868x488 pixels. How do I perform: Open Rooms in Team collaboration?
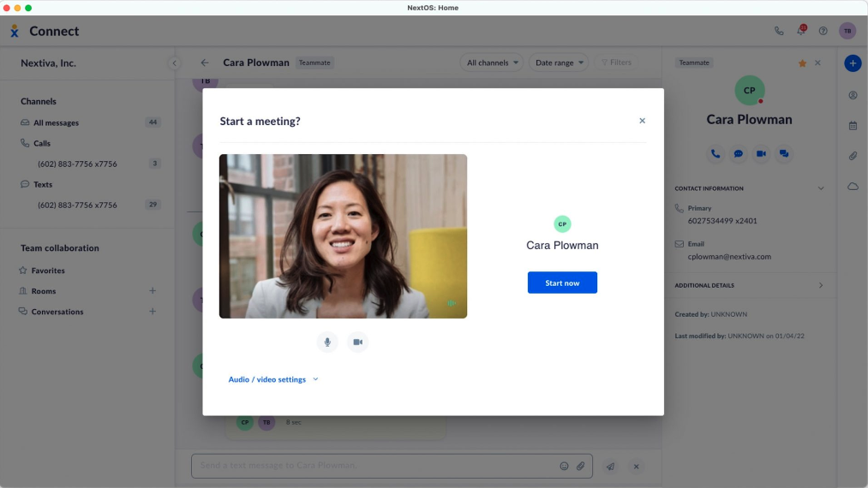(x=44, y=291)
